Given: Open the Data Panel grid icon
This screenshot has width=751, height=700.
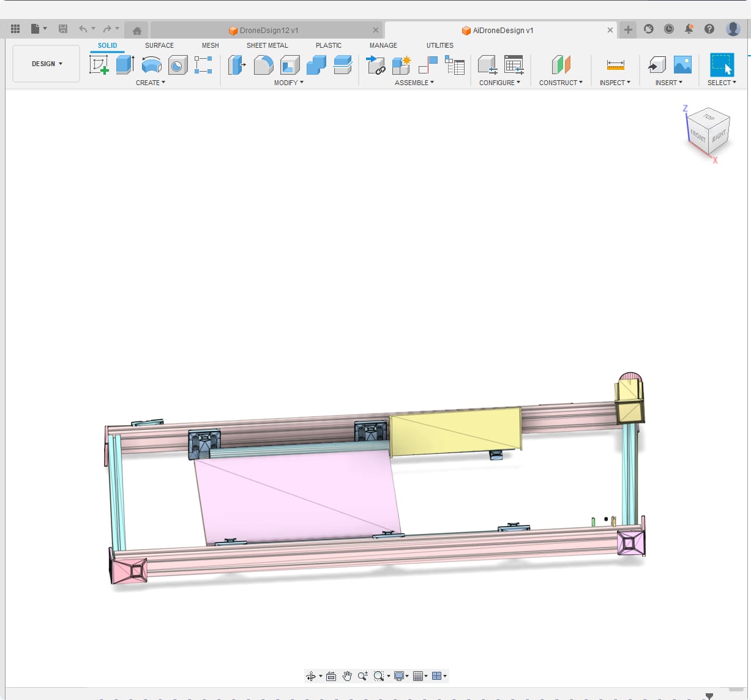Looking at the screenshot, I should coord(15,29).
